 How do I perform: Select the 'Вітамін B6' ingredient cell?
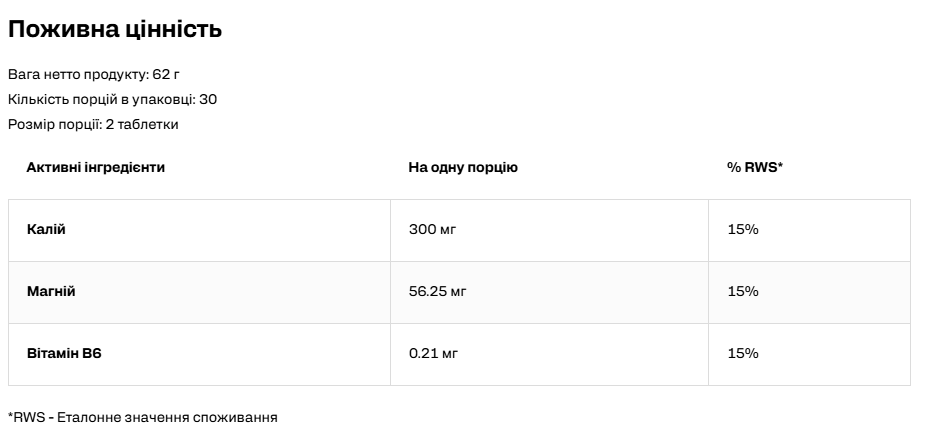(65, 354)
